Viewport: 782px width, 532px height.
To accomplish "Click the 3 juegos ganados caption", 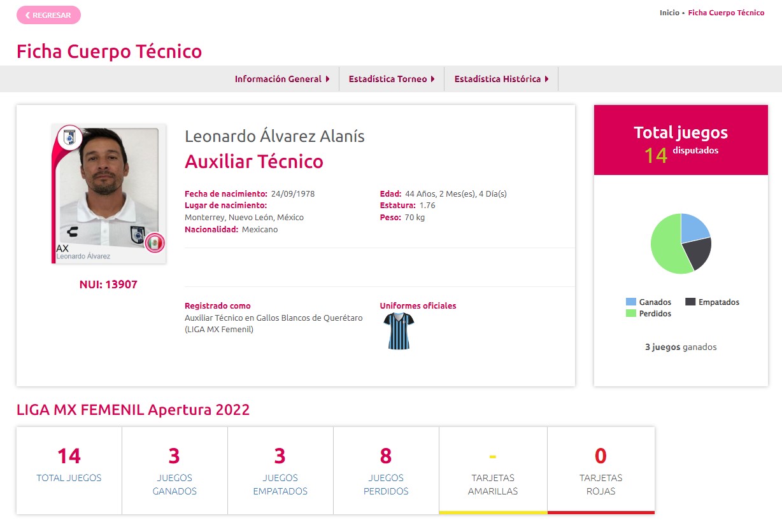I will [681, 347].
